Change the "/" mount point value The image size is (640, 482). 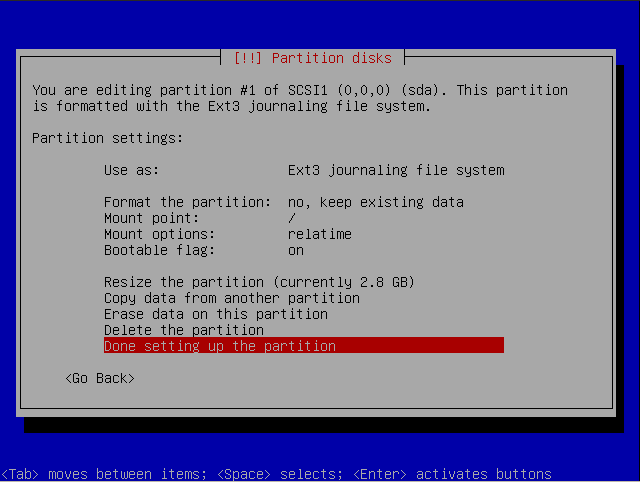click(291, 218)
